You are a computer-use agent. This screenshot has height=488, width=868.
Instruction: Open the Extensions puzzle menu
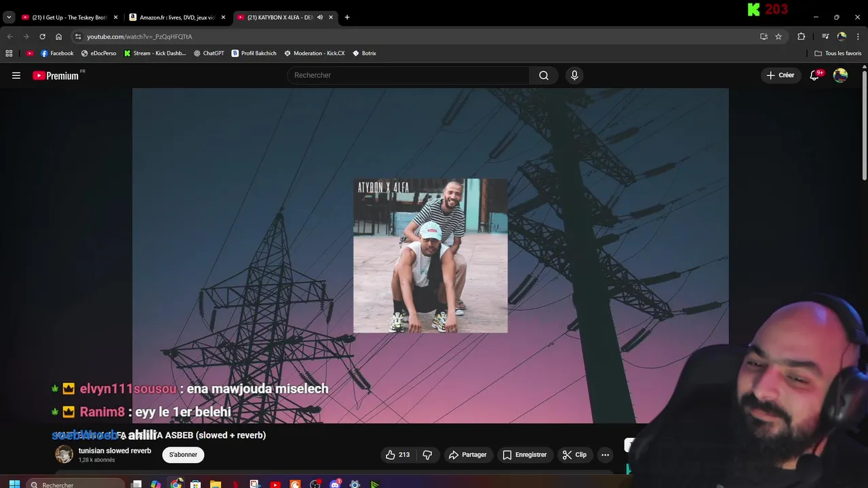(x=801, y=37)
